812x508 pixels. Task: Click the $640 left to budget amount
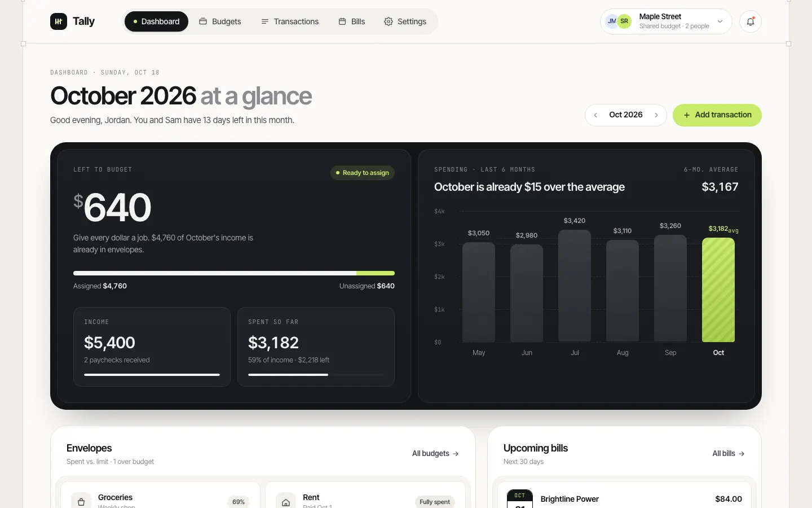click(x=112, y=207)
